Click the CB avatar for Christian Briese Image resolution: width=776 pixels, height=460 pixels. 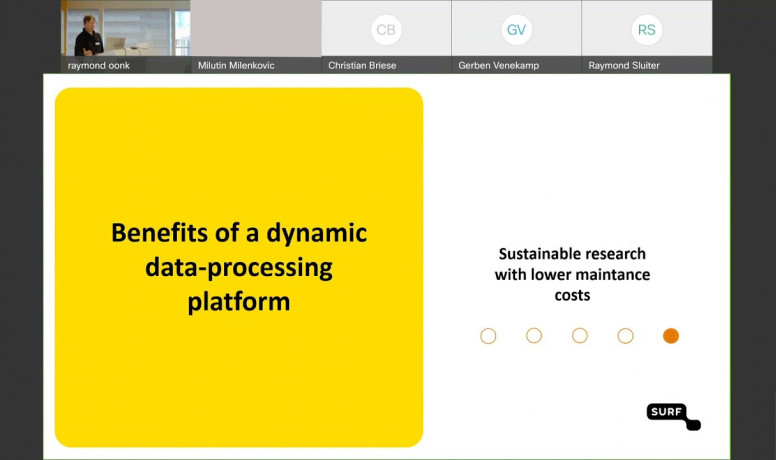pyautogui.click(x=386, y=30)
